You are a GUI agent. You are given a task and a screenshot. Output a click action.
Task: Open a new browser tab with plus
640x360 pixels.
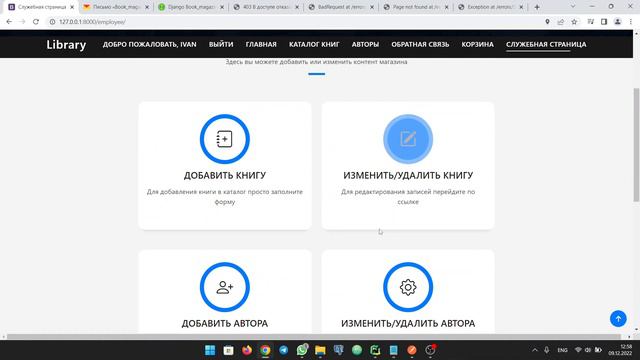pyautogui.click(x=537, y=7)
